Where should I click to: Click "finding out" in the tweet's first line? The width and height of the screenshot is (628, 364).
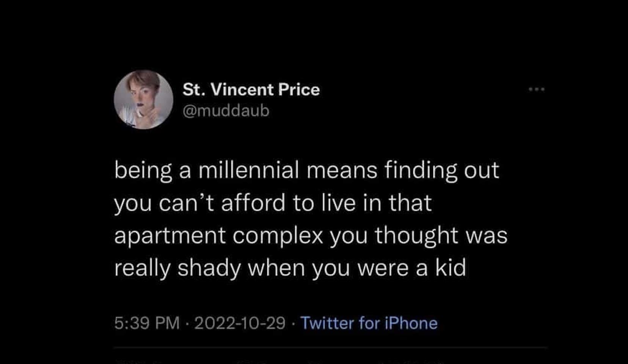(x=441, y=170)
